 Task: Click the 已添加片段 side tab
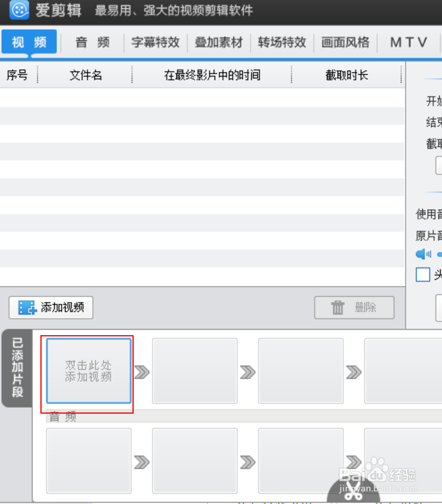coord(17,368)
